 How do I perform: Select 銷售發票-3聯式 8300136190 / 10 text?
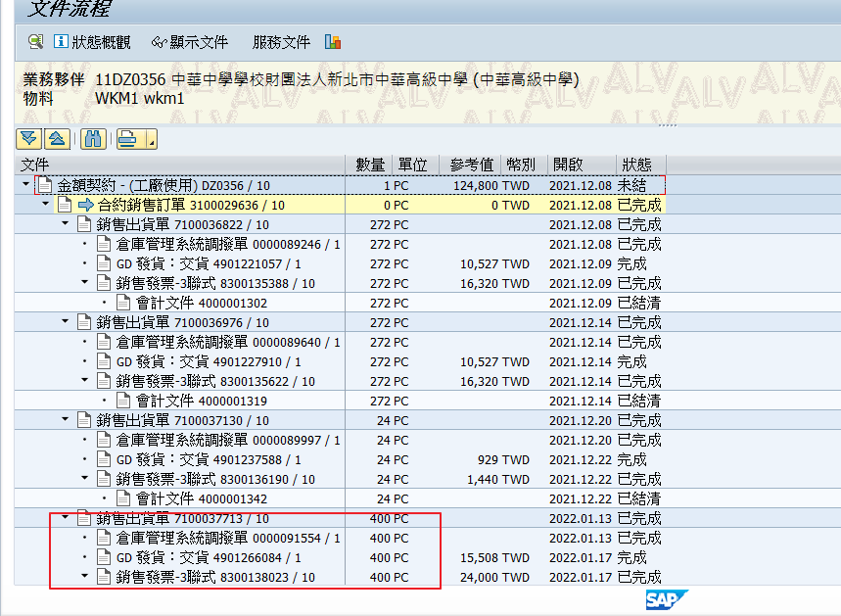215,480
